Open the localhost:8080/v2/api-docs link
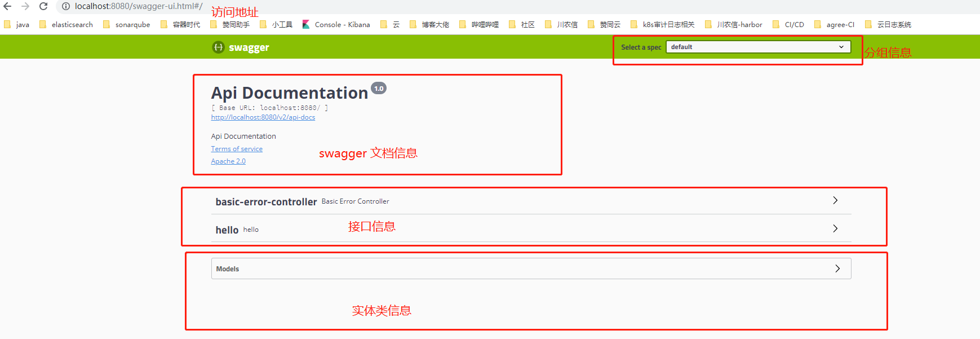The height and width of the screenshot is (339, 980). pos(263,117)
